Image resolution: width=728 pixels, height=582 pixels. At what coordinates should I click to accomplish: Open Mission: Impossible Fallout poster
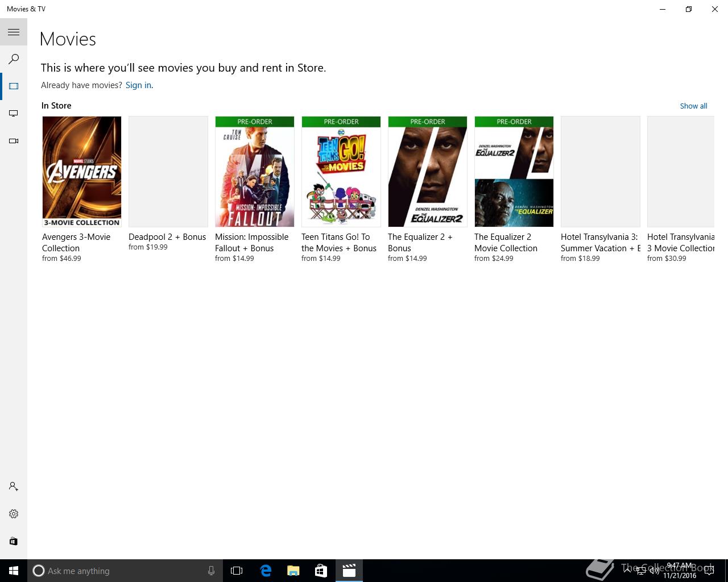(x=255, y=172)
